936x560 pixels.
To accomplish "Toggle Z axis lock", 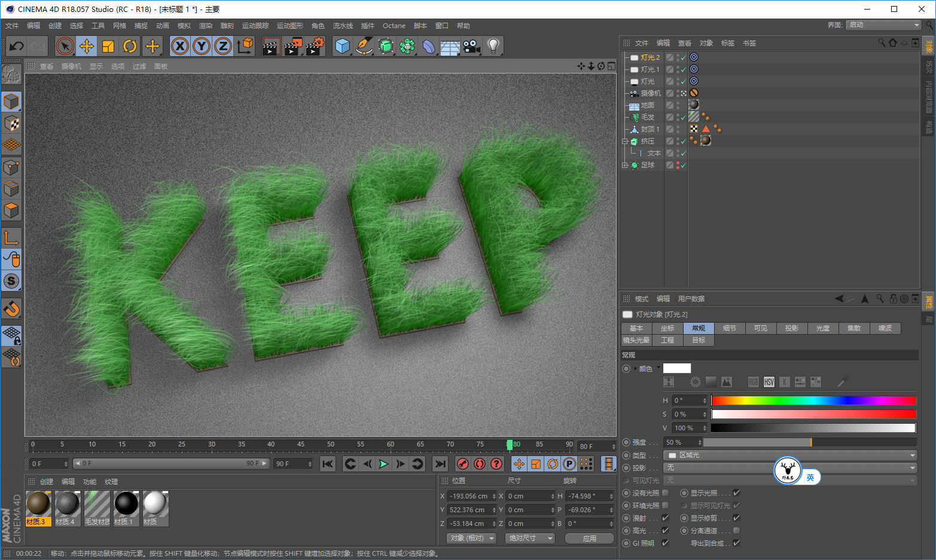I will [x=223, y=46].
